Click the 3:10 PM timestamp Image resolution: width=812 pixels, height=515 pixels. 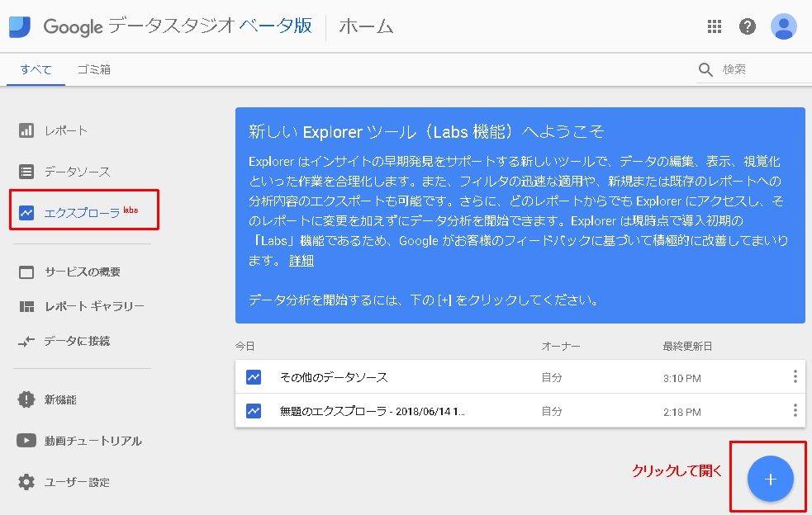682,378
